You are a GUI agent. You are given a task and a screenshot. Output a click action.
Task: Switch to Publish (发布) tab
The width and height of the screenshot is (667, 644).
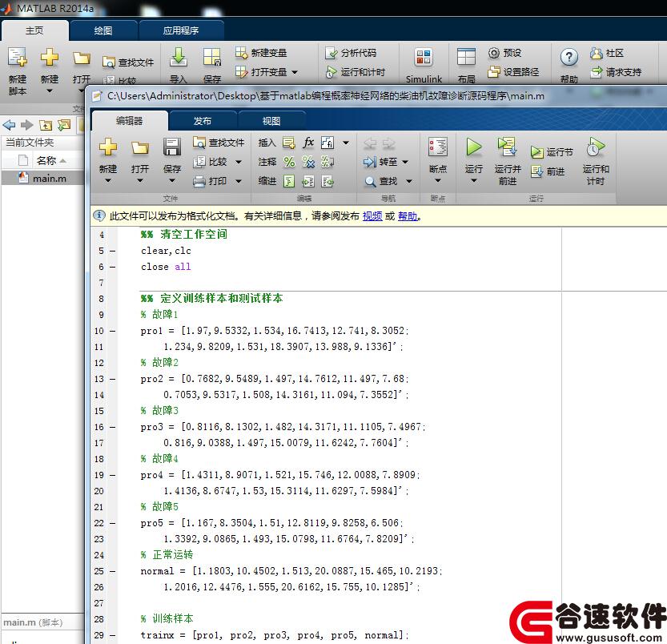202,121
